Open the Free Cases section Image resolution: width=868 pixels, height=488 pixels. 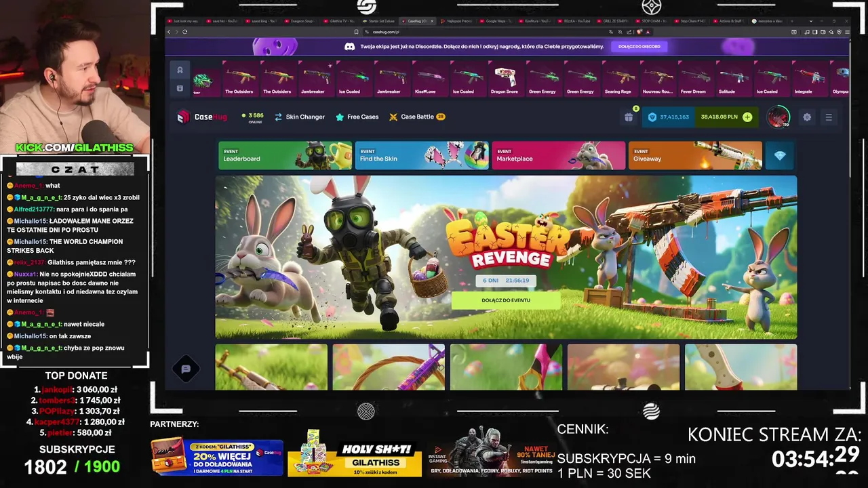pyautogui.click(x=357, y=117)
